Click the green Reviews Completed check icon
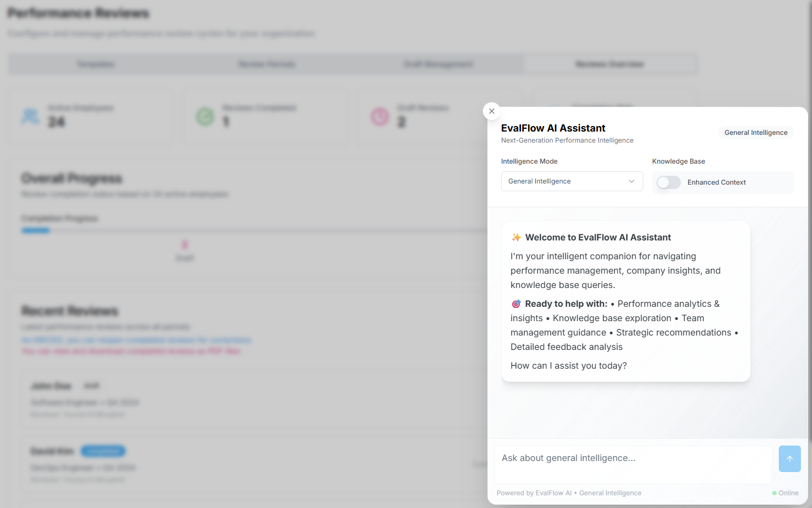812x508 pixels. 205,116
